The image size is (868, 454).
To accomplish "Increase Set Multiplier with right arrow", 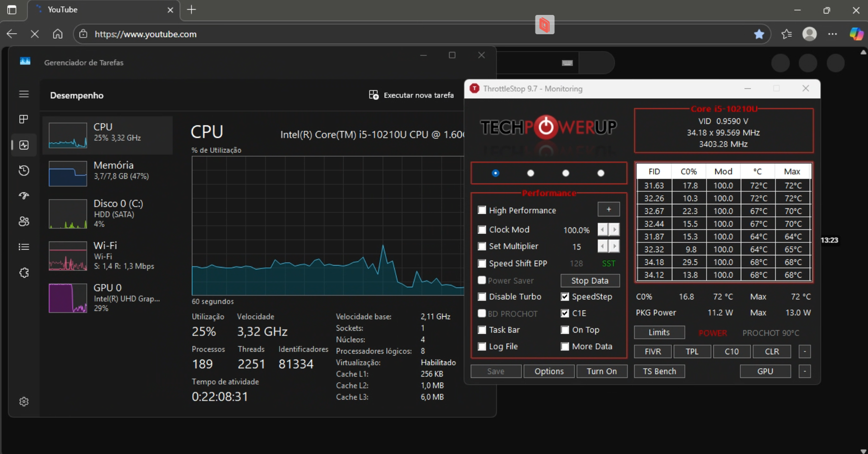I will pos(614,246).
